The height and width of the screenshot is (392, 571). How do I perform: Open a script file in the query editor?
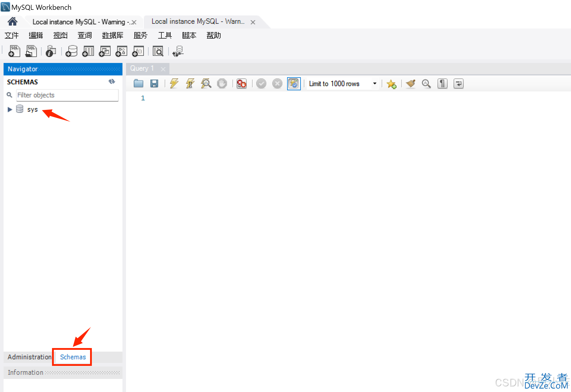click(139, 83)
